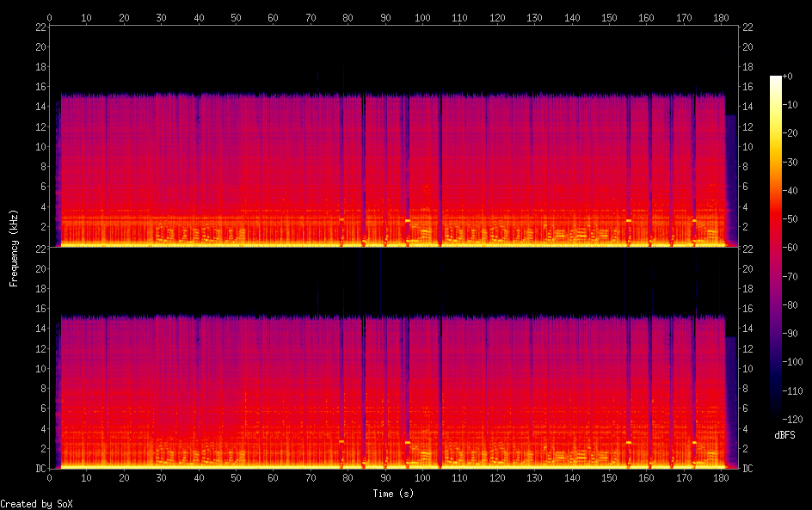The height and width of the screenshot is (510, 812).
Task: Click the "Time (s)" axis label
Action: pos(394,494)
